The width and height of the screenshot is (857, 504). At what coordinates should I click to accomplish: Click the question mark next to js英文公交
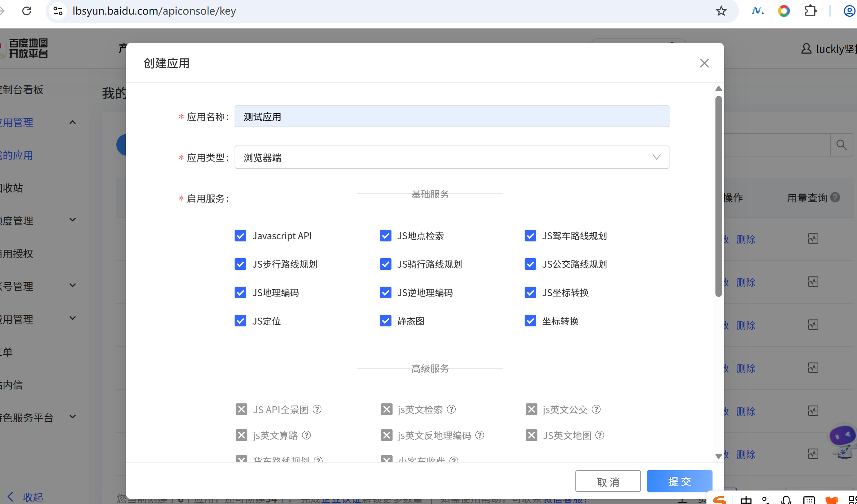point(596,409)
